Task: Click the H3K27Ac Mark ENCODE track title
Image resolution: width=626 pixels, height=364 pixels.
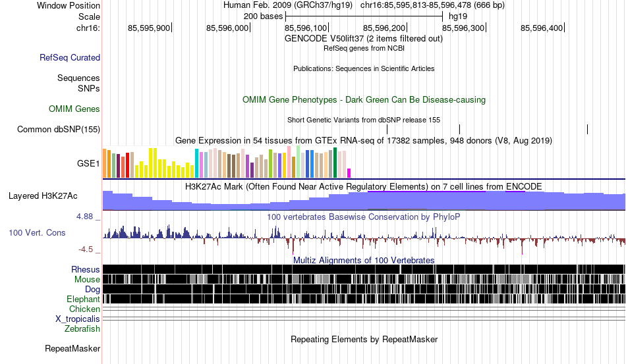Action: click(364, 186)
